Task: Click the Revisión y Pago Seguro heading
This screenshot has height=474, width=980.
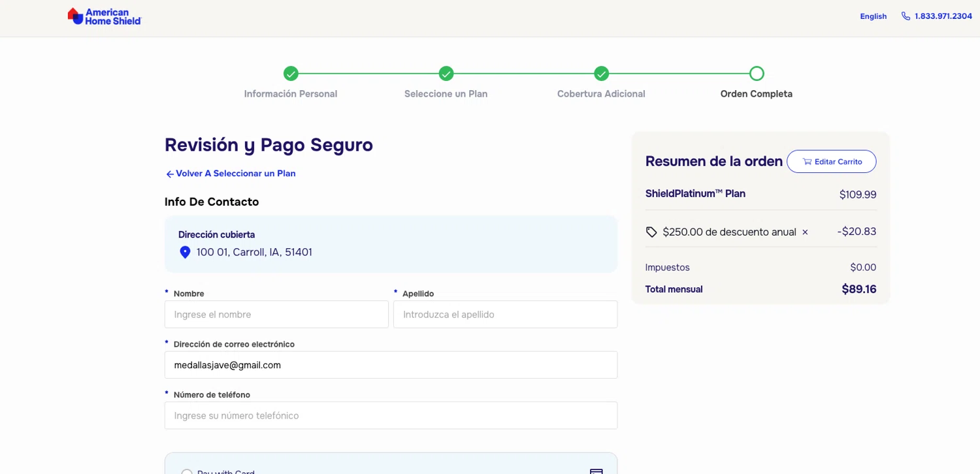Action: click(269, 144)
